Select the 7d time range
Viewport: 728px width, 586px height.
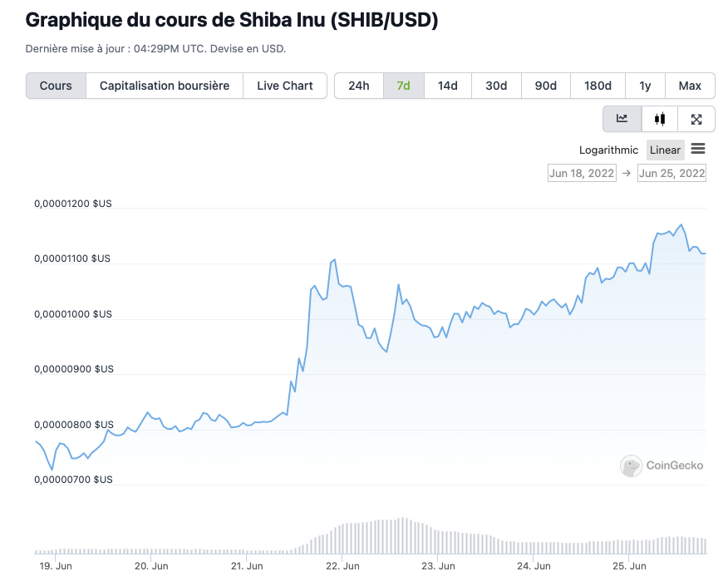pos(404,86)
